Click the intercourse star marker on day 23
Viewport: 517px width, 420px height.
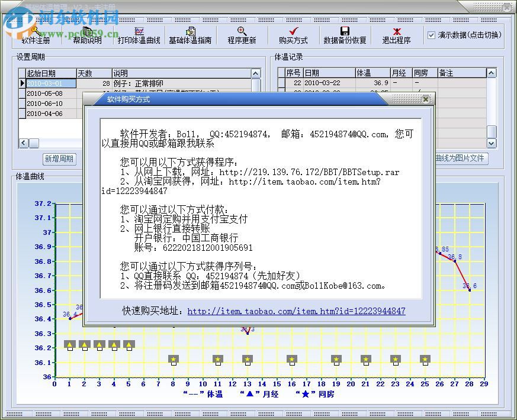pos(396,360)
